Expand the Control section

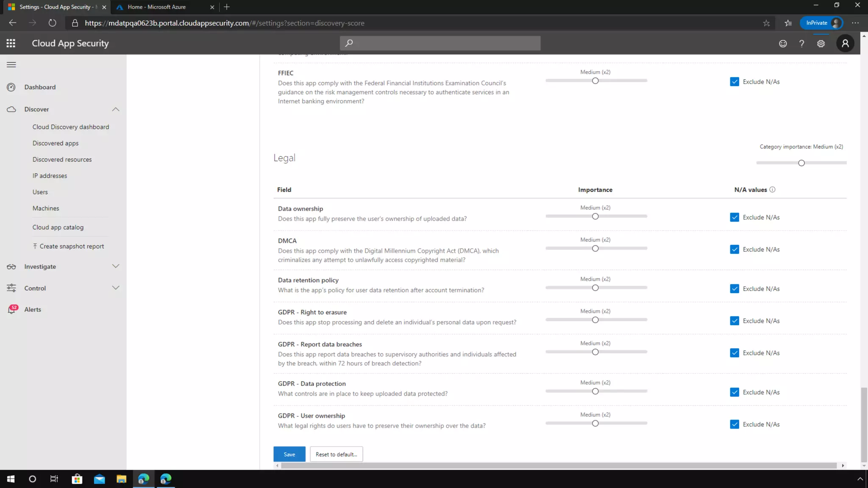pyautogui.click(x=116, y=288)
